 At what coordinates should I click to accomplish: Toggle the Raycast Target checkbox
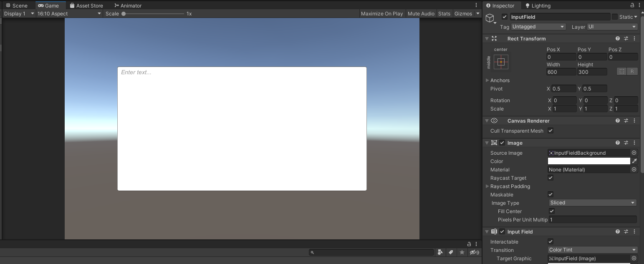point(550,178)
